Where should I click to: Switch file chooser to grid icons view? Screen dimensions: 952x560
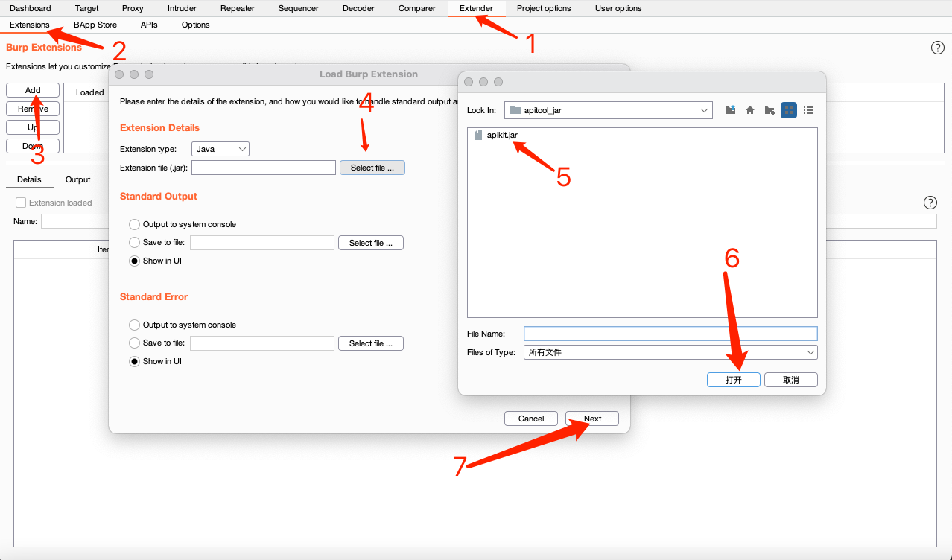789,110
